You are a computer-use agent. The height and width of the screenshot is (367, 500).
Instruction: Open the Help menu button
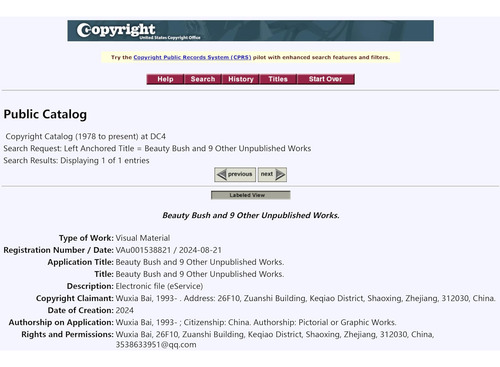pos(165,79)
